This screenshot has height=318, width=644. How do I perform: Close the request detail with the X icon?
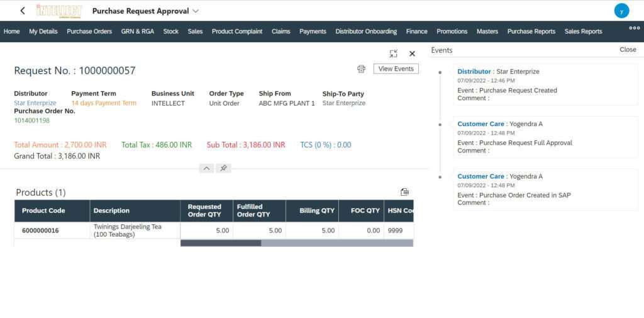point(413,54)
